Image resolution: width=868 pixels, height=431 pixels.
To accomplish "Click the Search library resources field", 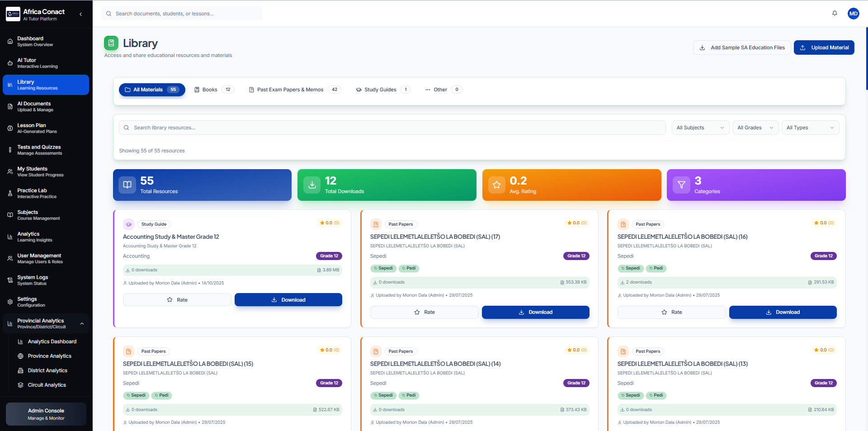I will point(392,128).
